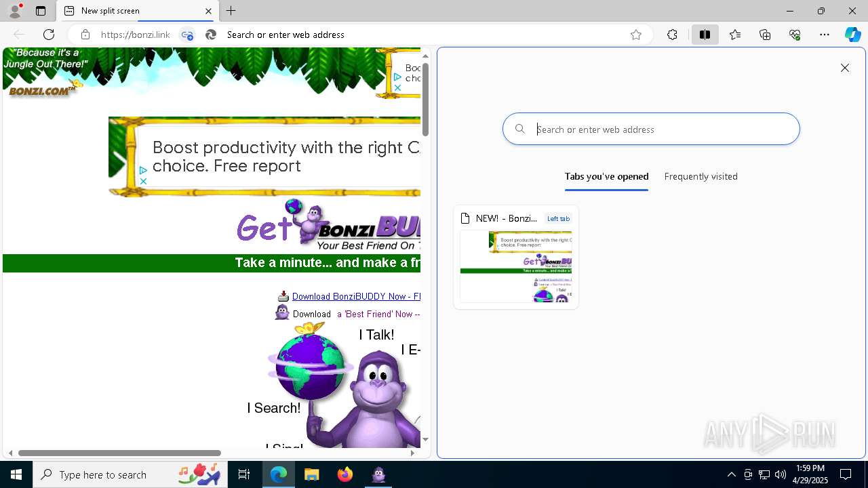868x488 pixels.
Task: Close the New split screen tab
Action: pyautogui.click(x=208, y=11)
